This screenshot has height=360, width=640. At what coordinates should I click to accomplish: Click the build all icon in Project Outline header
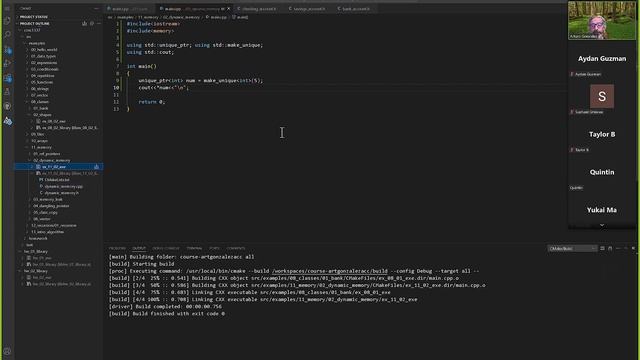(84, 24)
